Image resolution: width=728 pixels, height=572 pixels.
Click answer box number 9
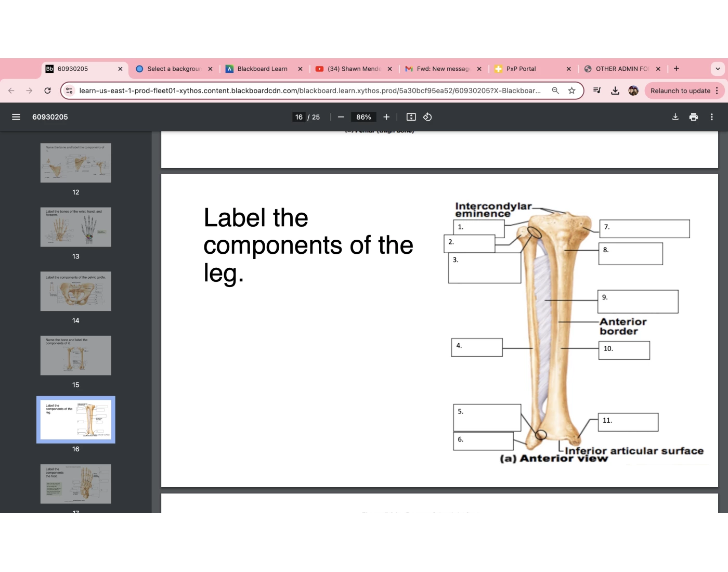[x=638, y=302]
